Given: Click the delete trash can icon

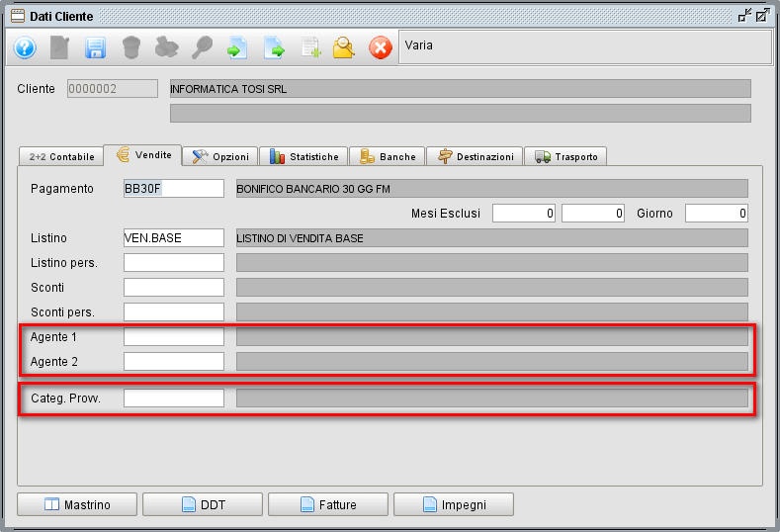Looking at the screenshot, I should coord(131,48).
